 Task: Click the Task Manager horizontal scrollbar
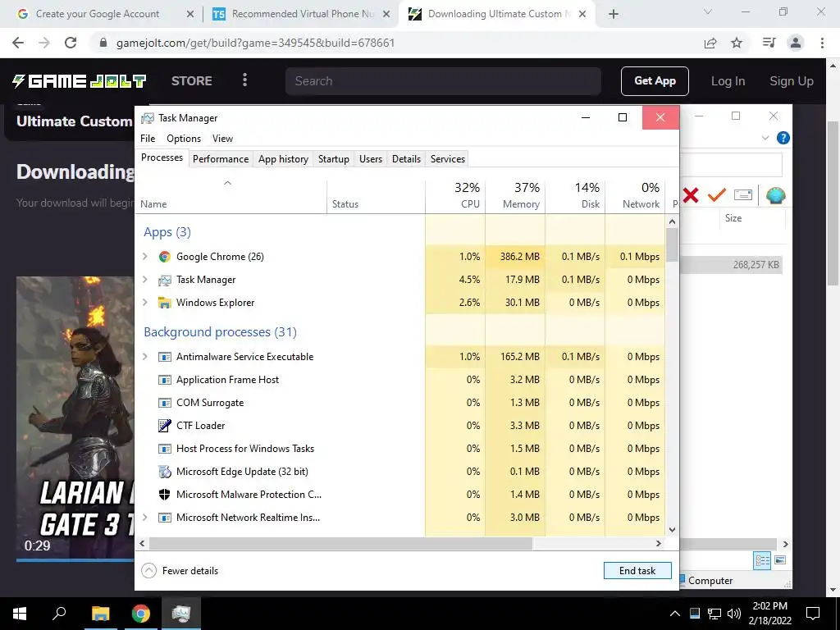[340, 544]
